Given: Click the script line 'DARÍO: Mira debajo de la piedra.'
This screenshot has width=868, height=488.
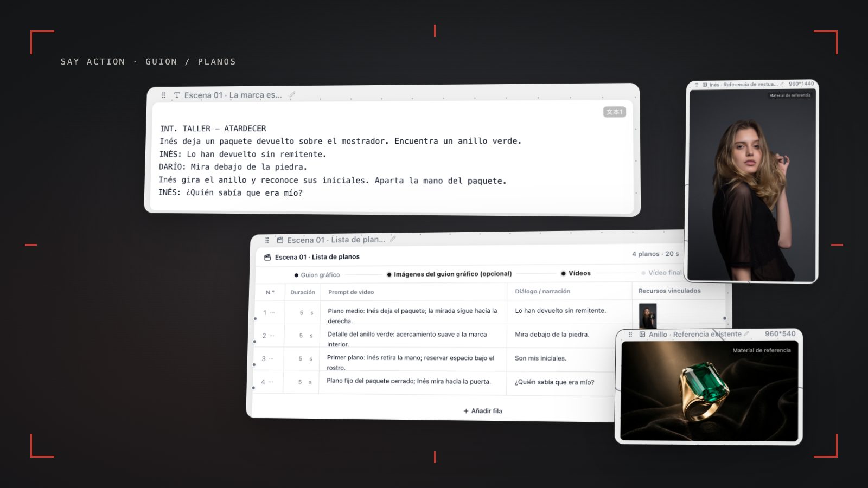Looking at the screenshot, I should point(233,167).
